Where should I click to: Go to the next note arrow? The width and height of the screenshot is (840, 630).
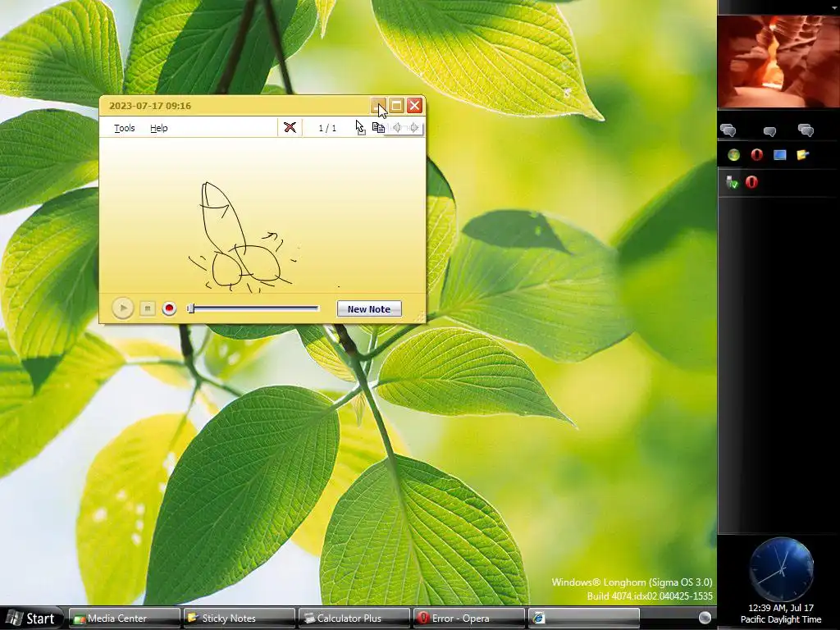tap(414, 127)
